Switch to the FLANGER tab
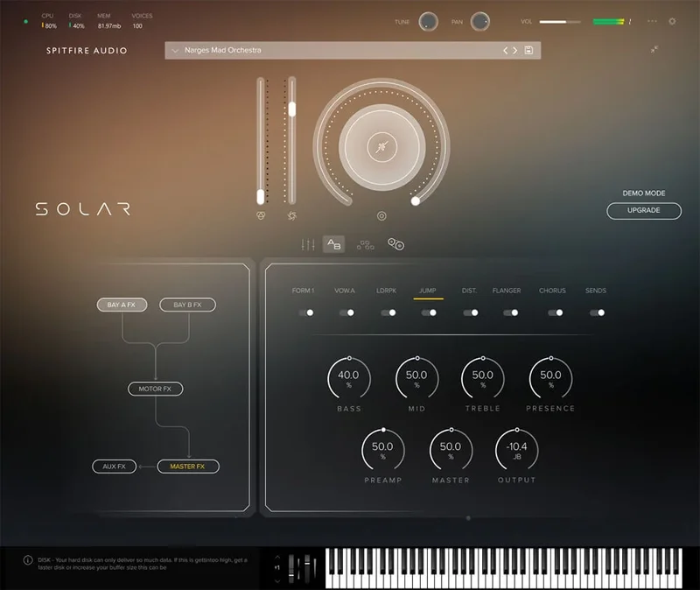The width and height of the screenshot is (700, 590). point(507,291)
